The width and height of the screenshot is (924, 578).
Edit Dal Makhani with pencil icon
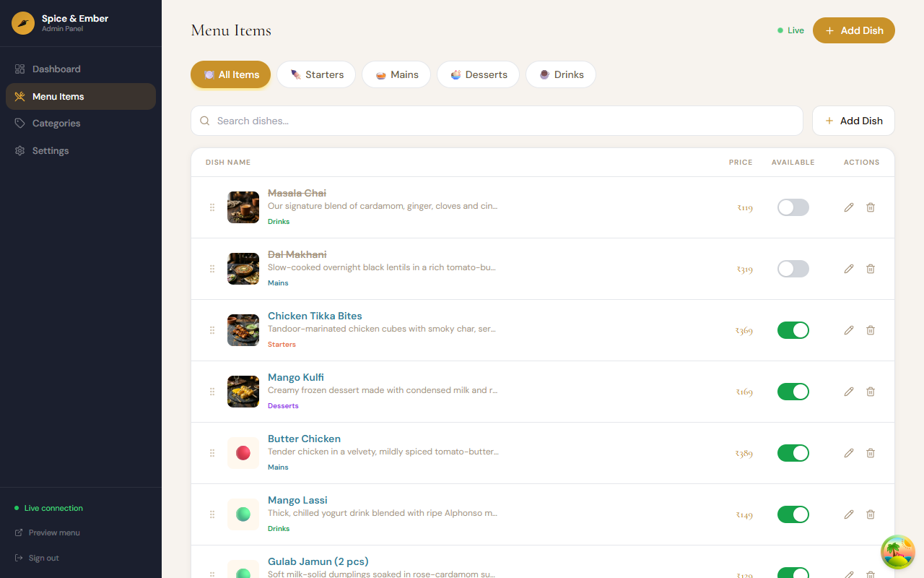click(849, 269)
